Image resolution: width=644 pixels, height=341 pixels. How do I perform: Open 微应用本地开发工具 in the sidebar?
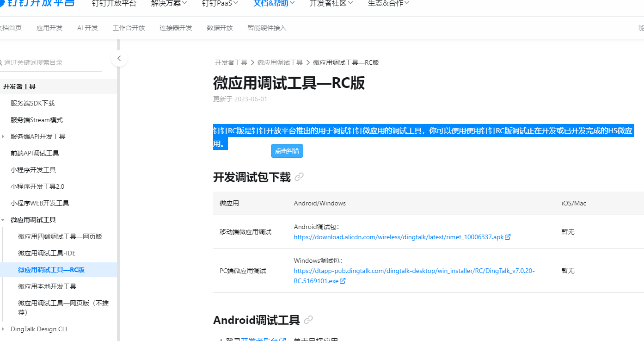47,286
